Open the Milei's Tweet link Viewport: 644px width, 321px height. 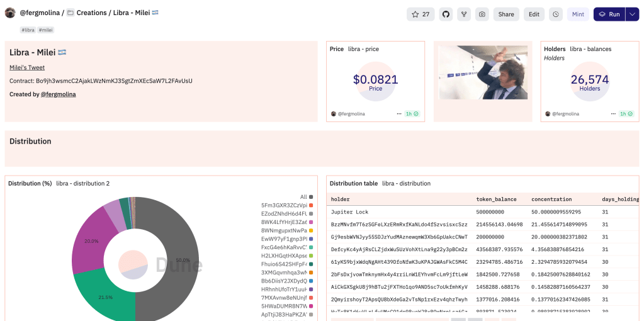[x=27, y=67]
